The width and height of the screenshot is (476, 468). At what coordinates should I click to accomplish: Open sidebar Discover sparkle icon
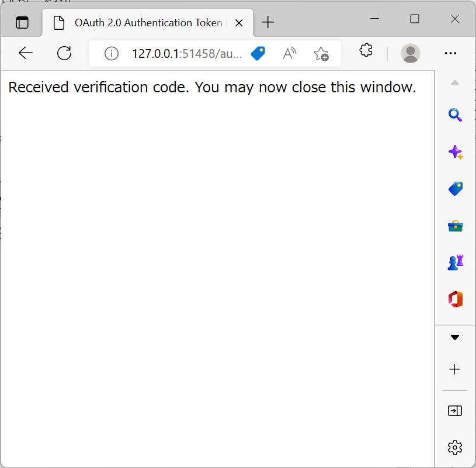click(x=456, y=152)
